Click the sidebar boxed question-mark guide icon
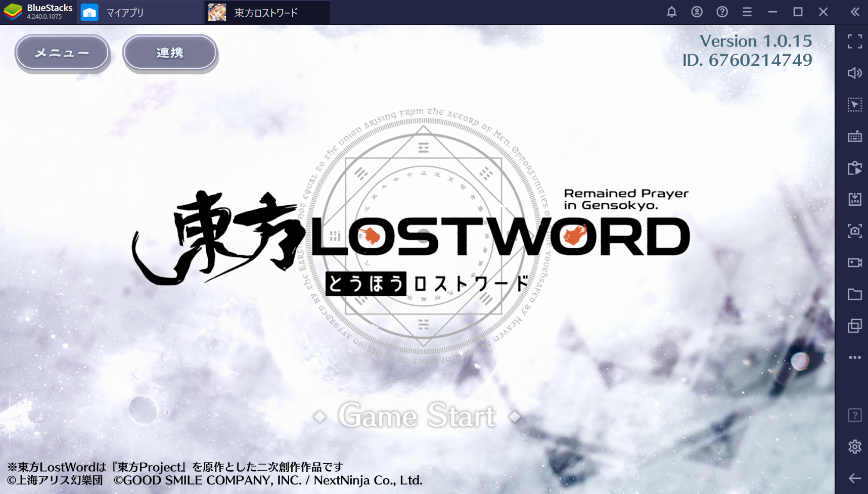The height and width of the screenshot is (494, 868). coord(855,415)
